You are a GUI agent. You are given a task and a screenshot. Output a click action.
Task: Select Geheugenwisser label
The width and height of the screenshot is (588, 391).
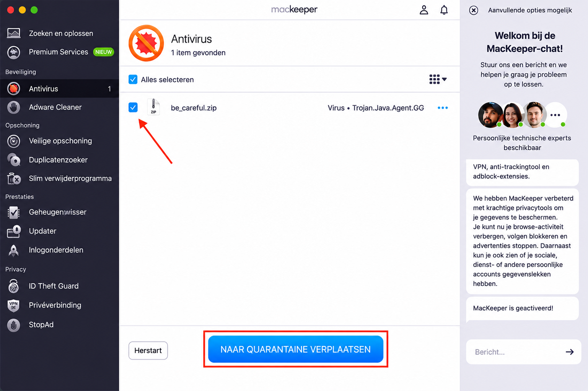point(58,212)
